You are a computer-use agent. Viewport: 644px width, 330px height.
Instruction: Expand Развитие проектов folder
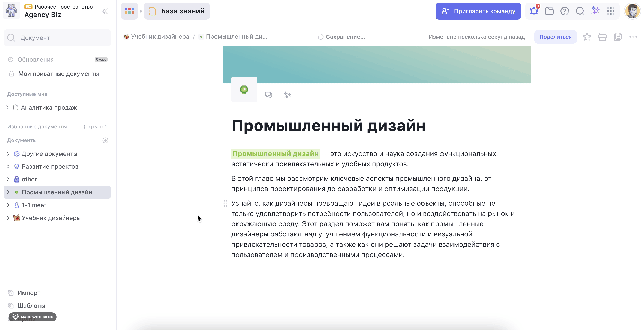click(x=8, y=167)
